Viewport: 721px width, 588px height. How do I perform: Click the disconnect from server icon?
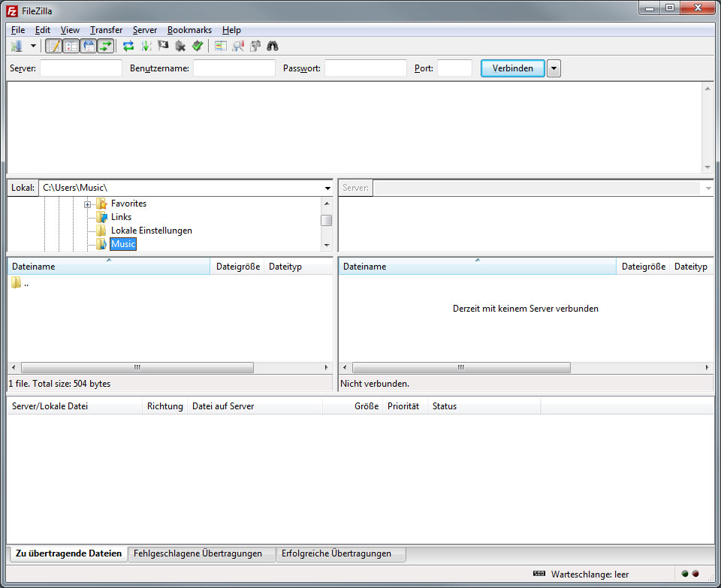tap(180, 46)
